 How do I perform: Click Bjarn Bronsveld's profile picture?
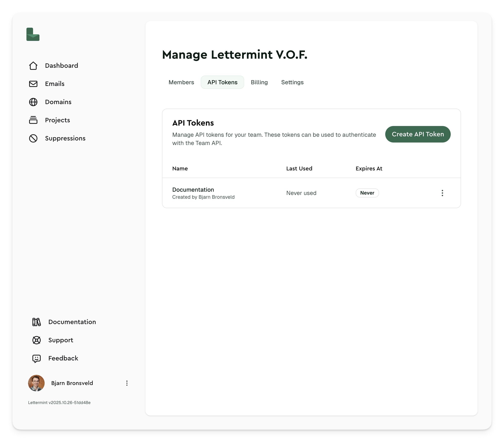point(36,383)
